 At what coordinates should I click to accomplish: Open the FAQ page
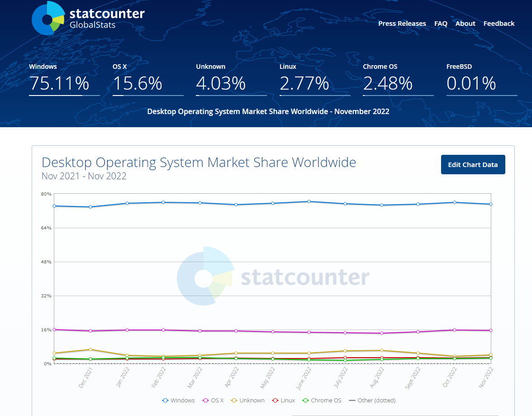click(441, 24)
